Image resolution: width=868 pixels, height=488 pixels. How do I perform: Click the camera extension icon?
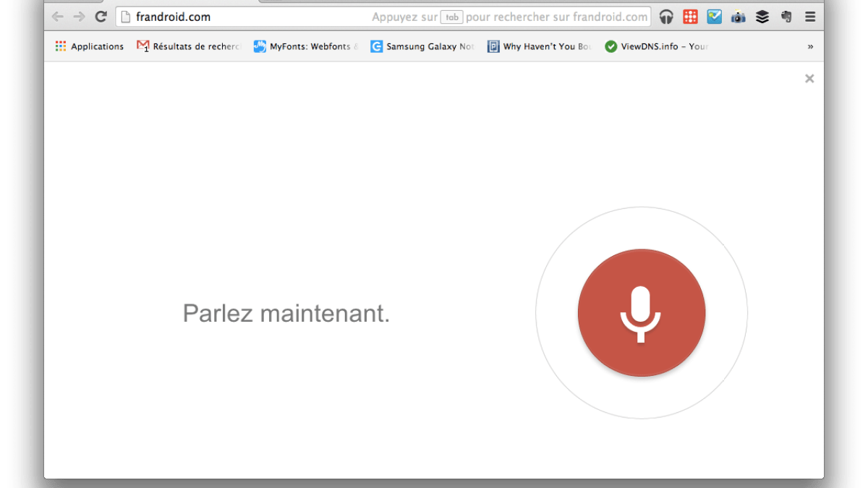click(738, 17)
